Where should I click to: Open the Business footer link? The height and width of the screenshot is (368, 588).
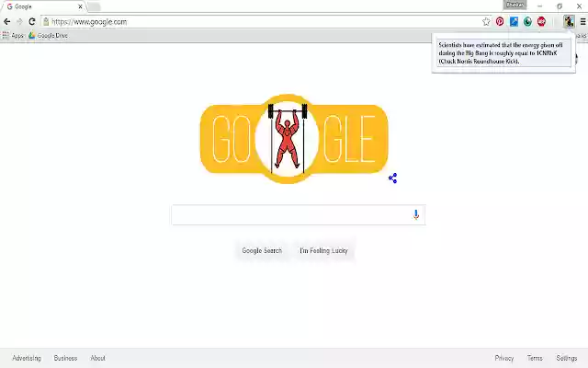[x=65, y=358]
